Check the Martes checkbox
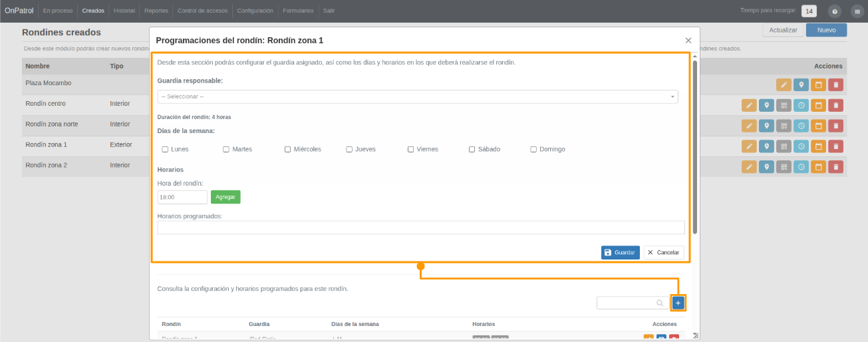The width and height of the screenshot is (868, 342). pos(226,149)
